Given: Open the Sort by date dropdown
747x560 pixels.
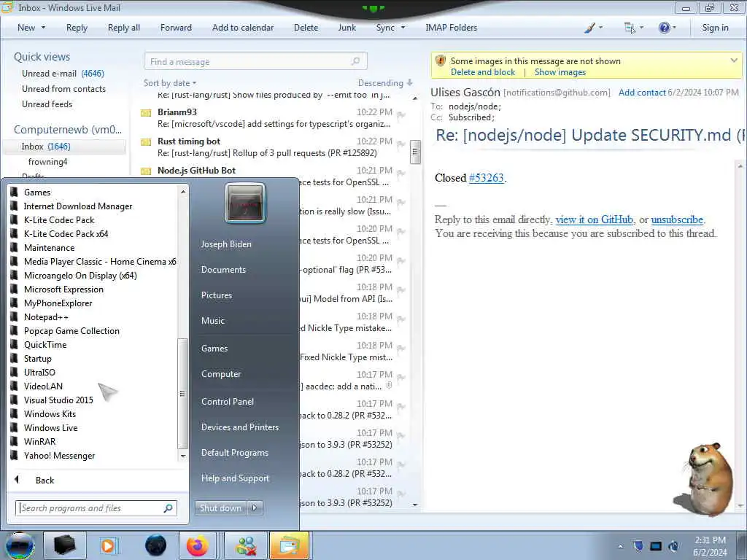Looking at the screenshot, I should (170, 83).
